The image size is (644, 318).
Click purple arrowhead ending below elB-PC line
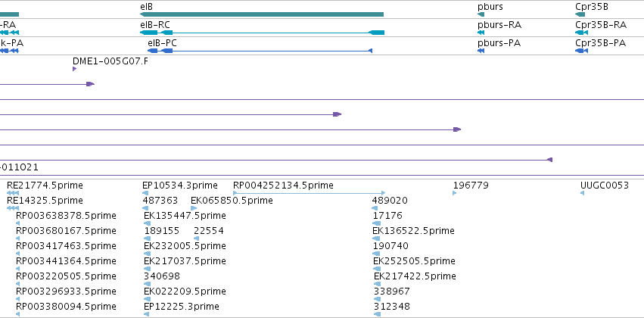tap(337, 114)
